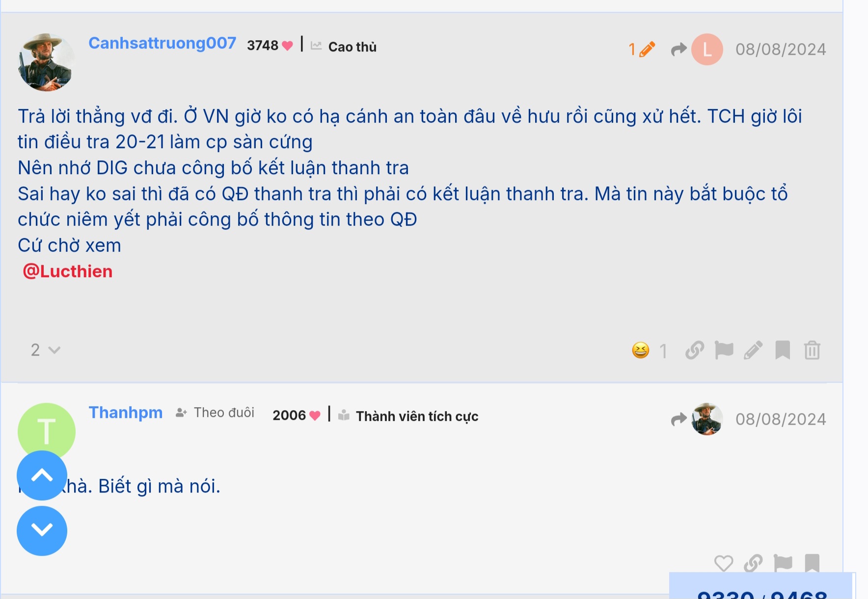Screen dimensions: 868x599
Task: Jump up with the blue up-arrow button
Action: click(x=42, y=475)
